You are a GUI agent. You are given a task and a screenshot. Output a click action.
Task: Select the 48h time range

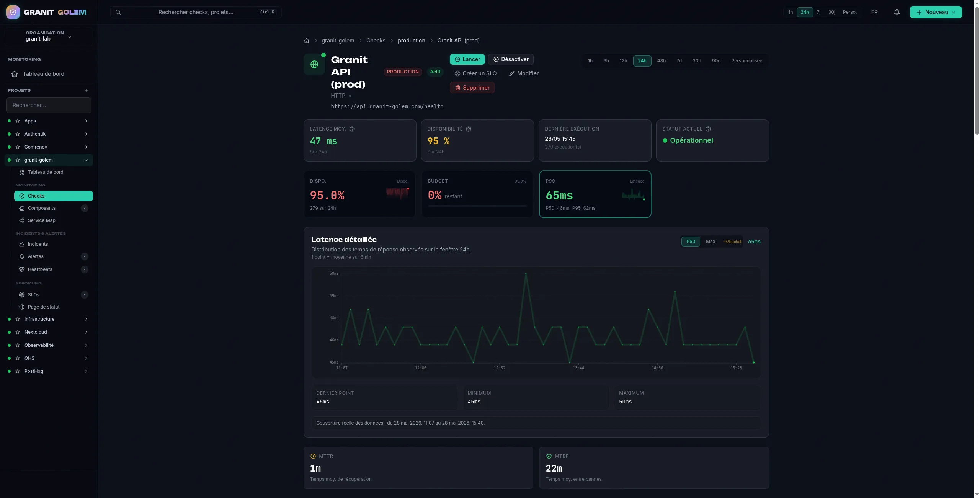pyautogui.click(x=661, y=61)
